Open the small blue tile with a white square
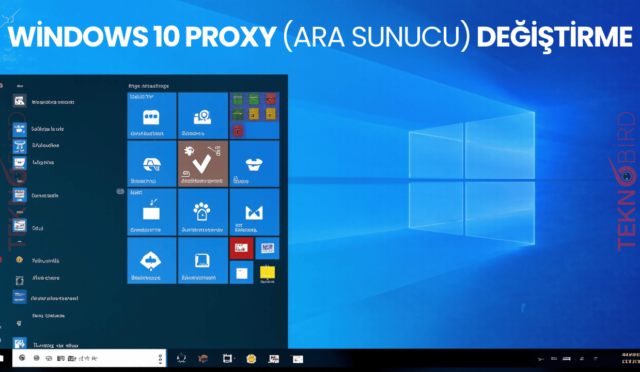 click(241, 273)
